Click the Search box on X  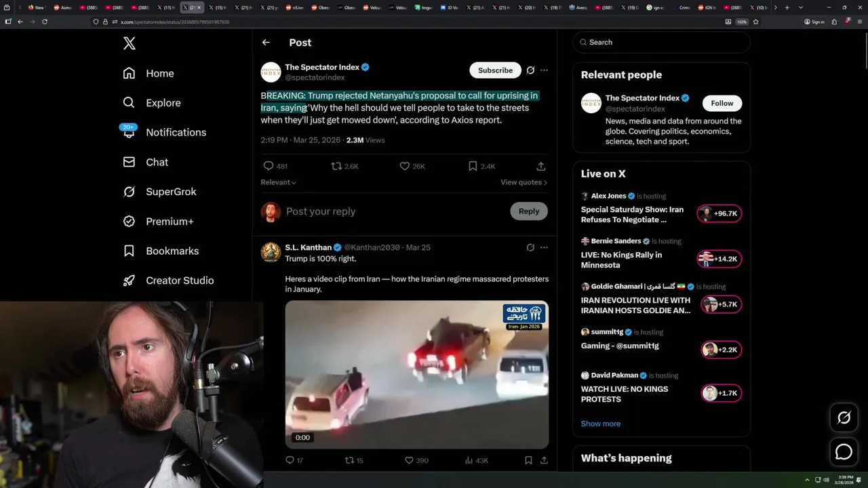click(661, 42)
